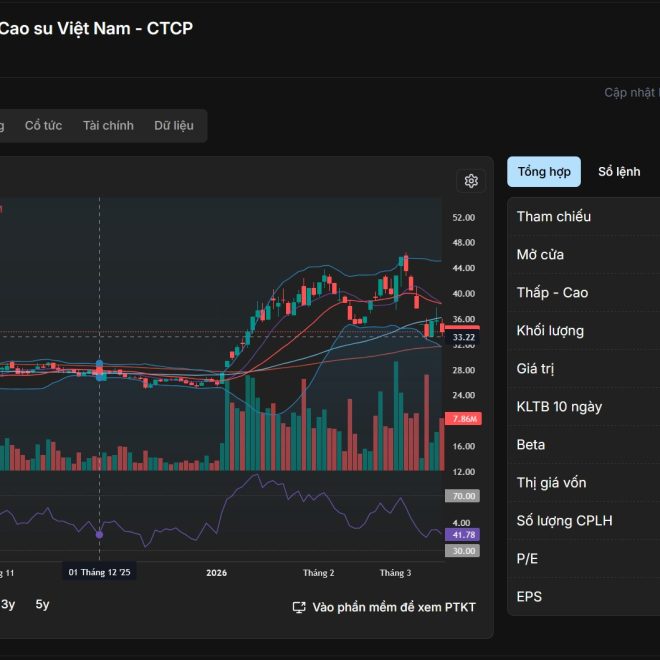Select the Tổng hợp tab

[x=544, y=172]
